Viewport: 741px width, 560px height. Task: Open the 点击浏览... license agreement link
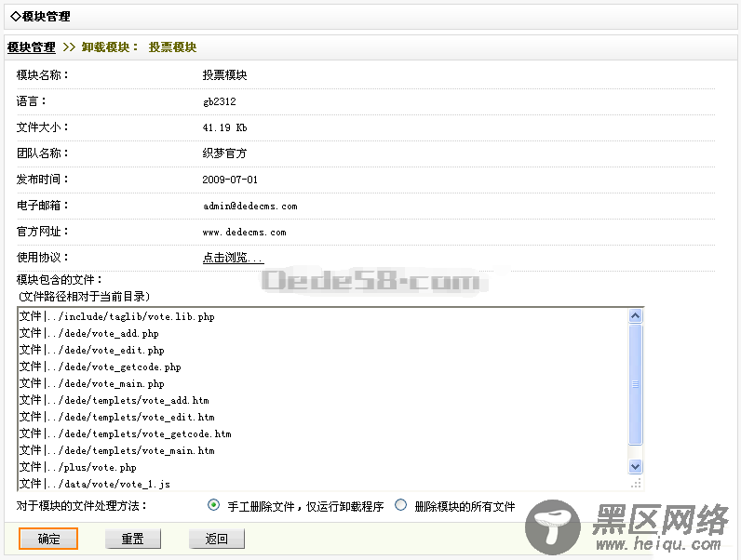tap(233, 258)
